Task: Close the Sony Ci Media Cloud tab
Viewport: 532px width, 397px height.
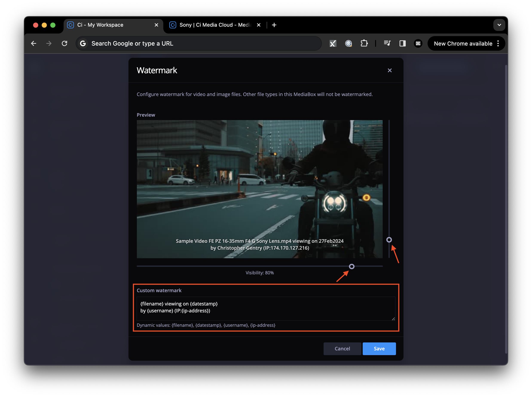Action: (258, 25)
